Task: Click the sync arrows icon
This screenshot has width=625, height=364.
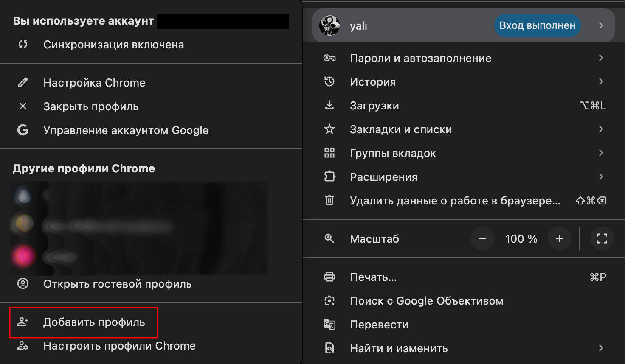Action: (x=23, y=45)
